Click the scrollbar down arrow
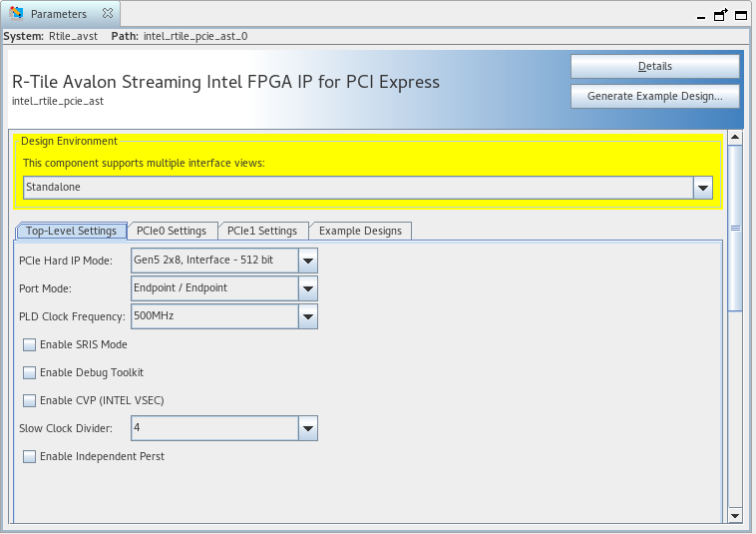Screen dimensions: 756x534 tap(735, 515)
